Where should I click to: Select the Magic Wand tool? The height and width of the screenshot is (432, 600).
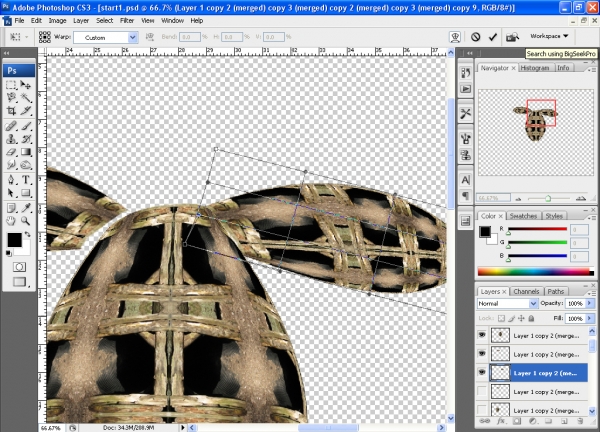click(x=26, y=98)
